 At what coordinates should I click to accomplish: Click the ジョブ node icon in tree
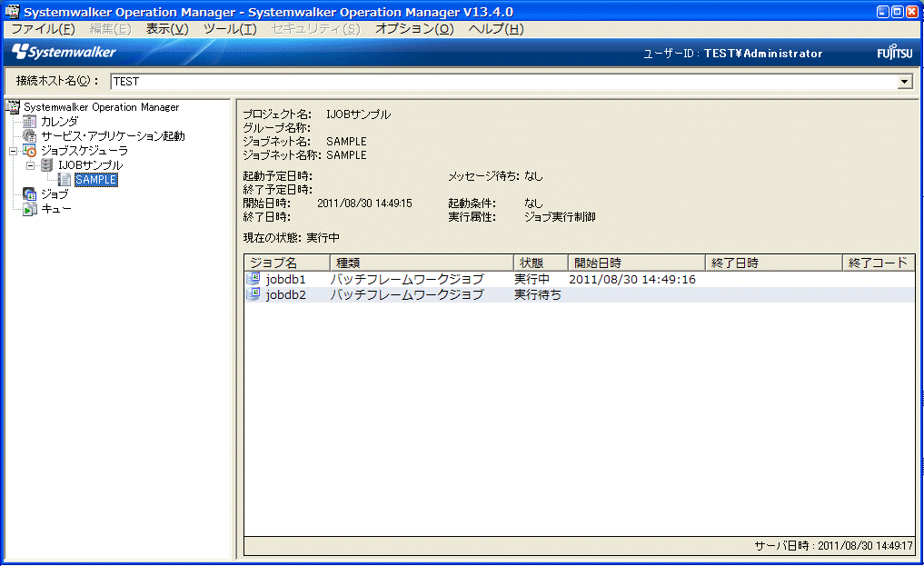(x=29, y=194)
